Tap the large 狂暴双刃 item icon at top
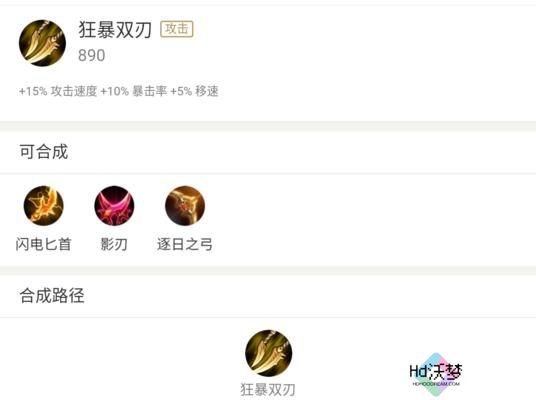Viewport: 536px width, 400px height. coord(42,43)
